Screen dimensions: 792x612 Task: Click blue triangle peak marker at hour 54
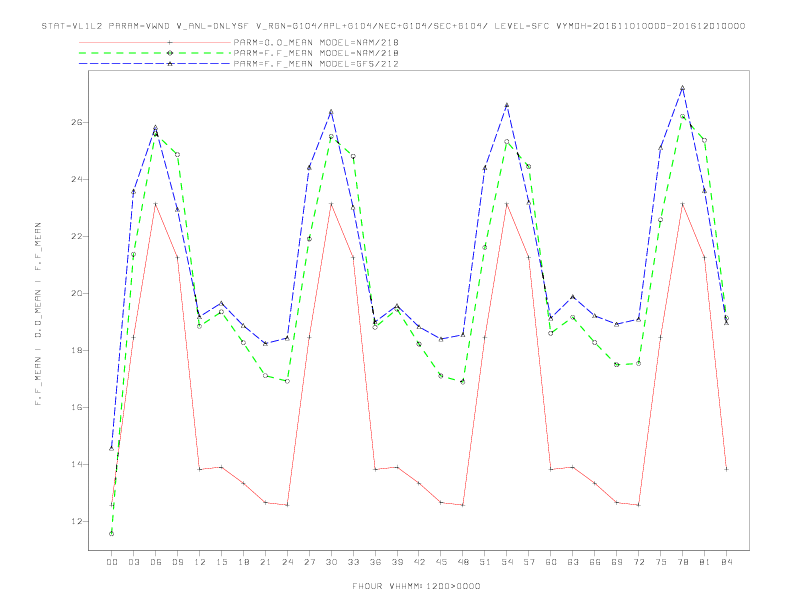click(507, 105)
